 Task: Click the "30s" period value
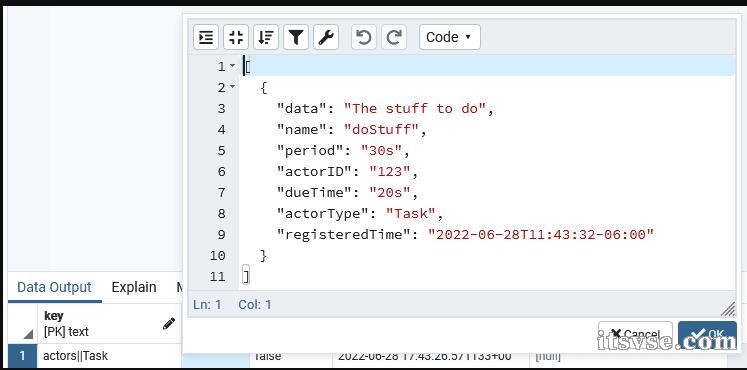tap(381, 150)
